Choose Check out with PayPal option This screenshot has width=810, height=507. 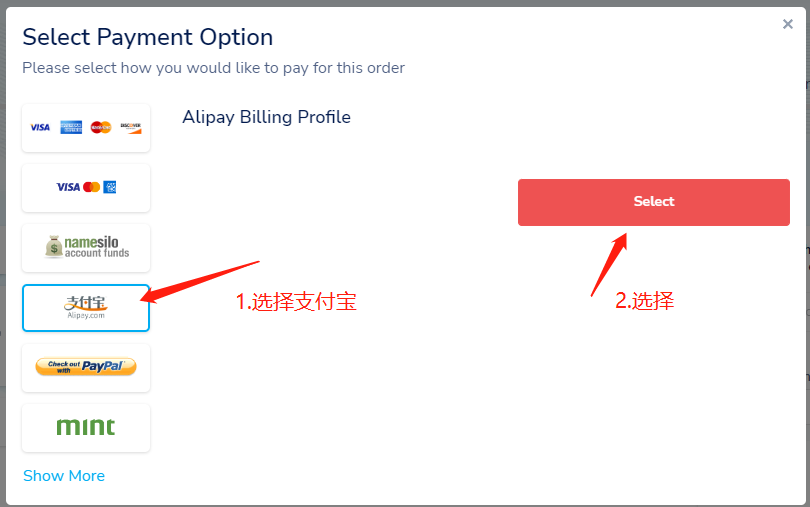[x=86, y=367]
